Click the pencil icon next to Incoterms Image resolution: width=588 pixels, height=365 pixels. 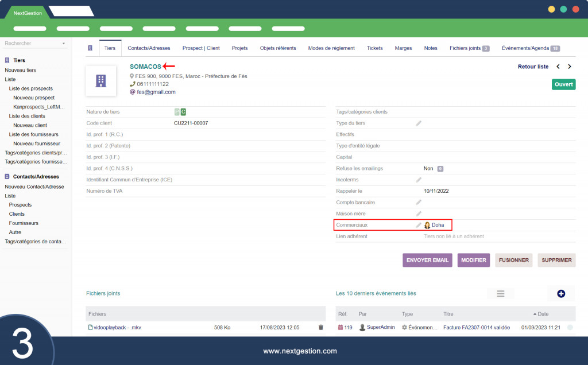point(419,180)
